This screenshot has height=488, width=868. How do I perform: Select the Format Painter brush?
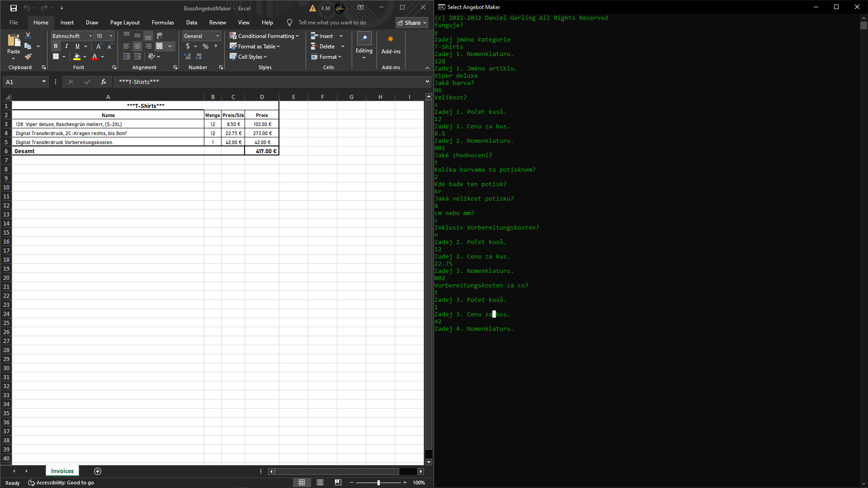(x=28, y=57)
